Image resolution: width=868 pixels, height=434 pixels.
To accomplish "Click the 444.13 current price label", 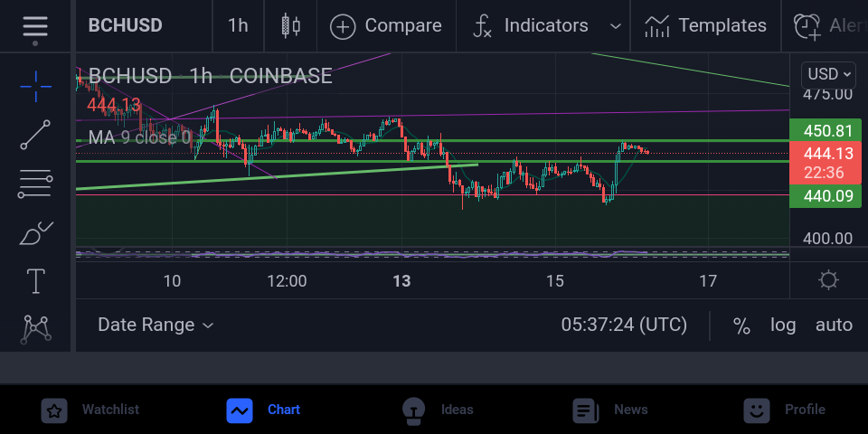I will [826, 163].
